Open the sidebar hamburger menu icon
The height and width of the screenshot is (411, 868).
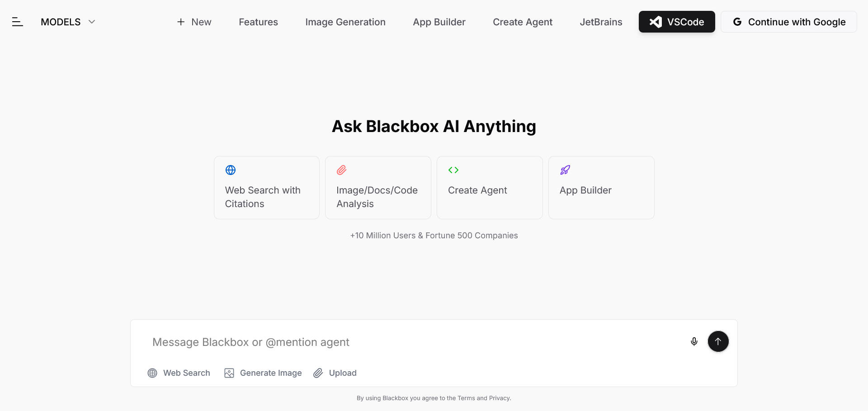(17, 22)
